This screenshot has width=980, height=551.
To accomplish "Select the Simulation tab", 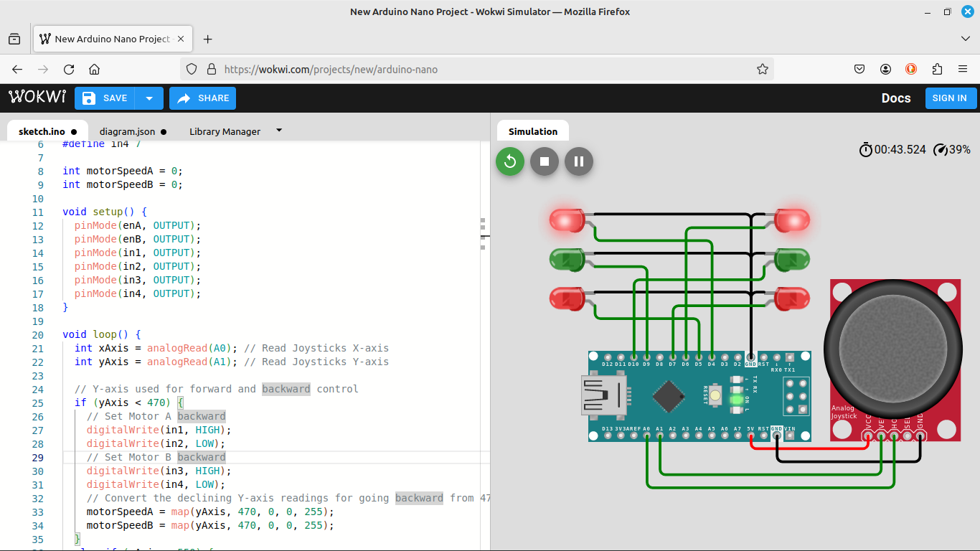I will point(533,131).
